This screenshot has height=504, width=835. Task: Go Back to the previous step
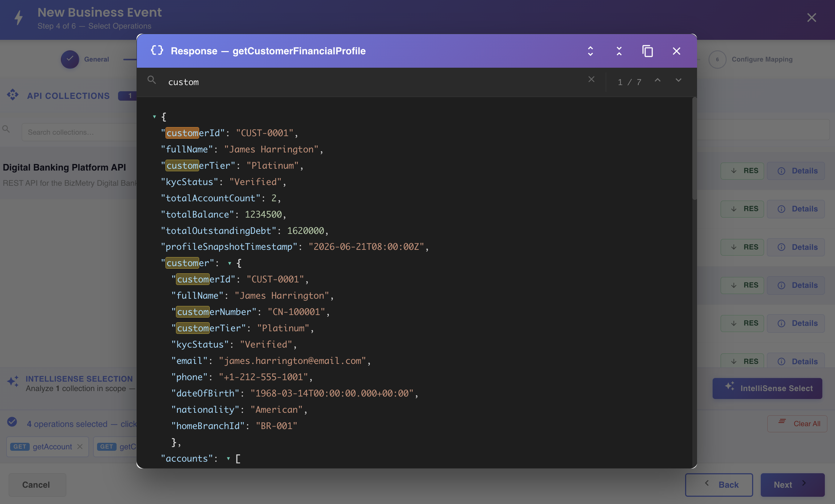(x=719, y=485)
